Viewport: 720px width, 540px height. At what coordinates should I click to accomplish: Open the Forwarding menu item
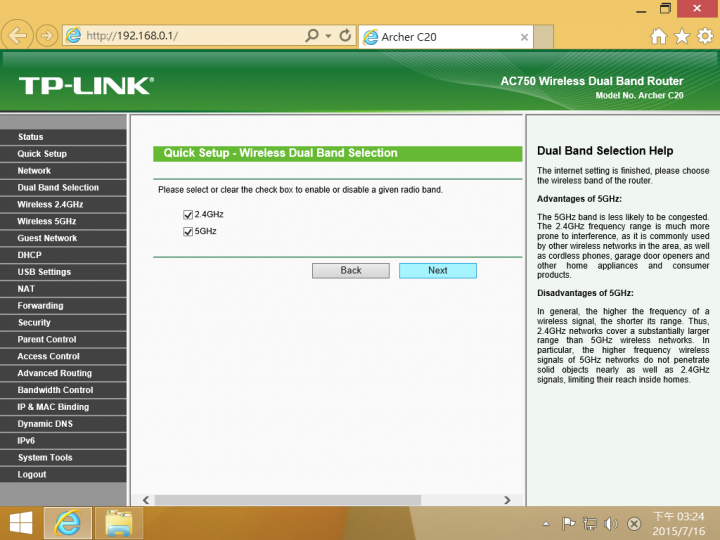click(x=63, y=306)
